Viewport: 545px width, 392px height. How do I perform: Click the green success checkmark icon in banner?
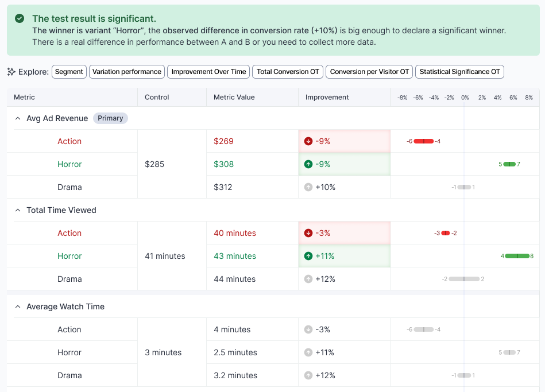20,19
